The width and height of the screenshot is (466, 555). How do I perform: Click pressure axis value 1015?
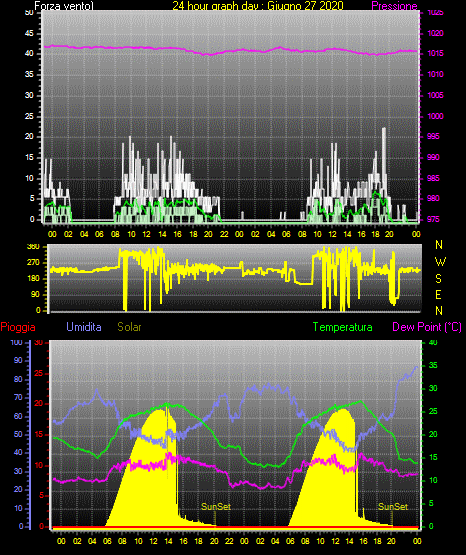pyautogui.click(x=435, y=53)
